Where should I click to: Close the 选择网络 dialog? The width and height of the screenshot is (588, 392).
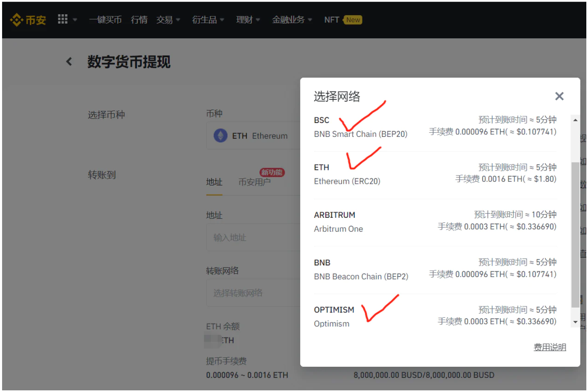click(x=559, y=96)
